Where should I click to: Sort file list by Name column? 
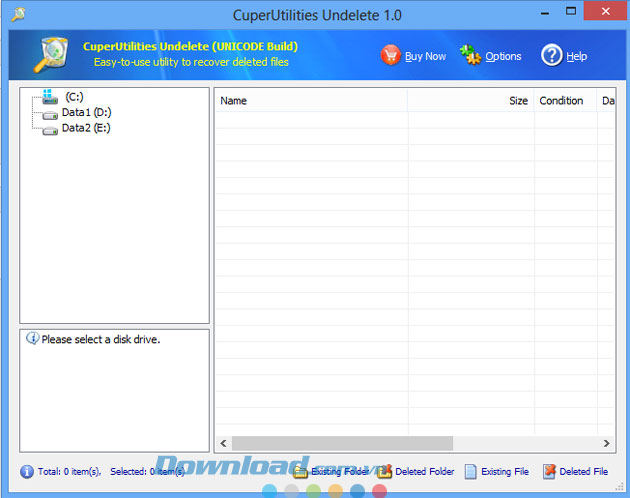pos(310,101)
